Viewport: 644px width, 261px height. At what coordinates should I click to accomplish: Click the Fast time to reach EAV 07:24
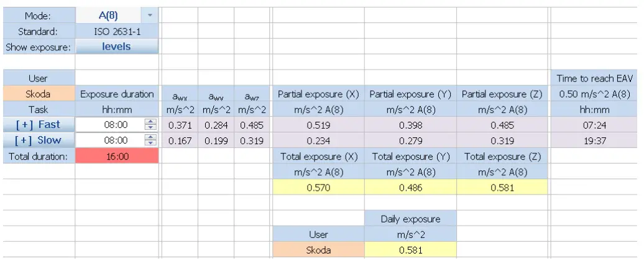click(x=595, y=125)
